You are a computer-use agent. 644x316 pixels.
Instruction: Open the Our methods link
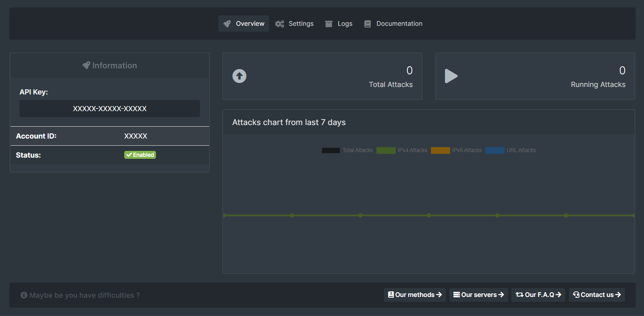(x=415, y=295)
